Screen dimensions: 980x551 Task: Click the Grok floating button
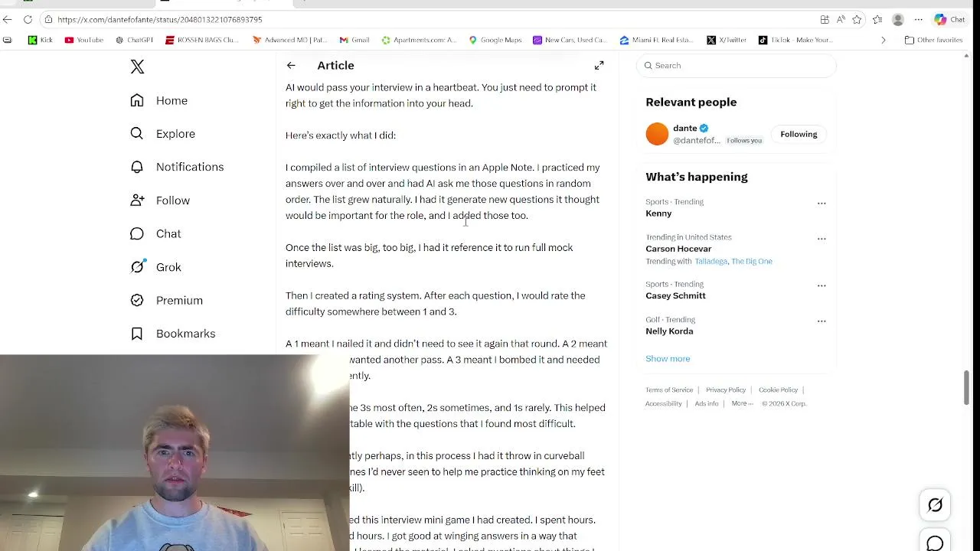click(935, 505)
